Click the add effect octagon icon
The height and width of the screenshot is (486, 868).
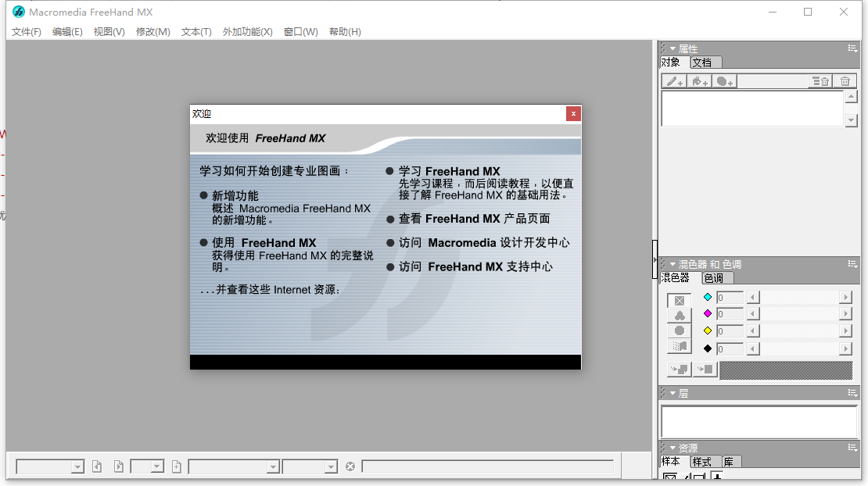[725, 82]
